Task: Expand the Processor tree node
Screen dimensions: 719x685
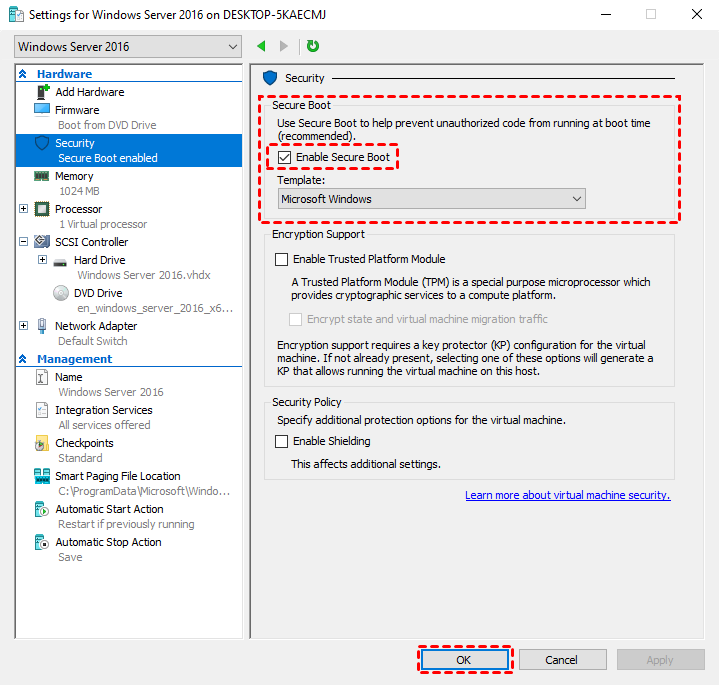Action: click(x=23, y=209)
